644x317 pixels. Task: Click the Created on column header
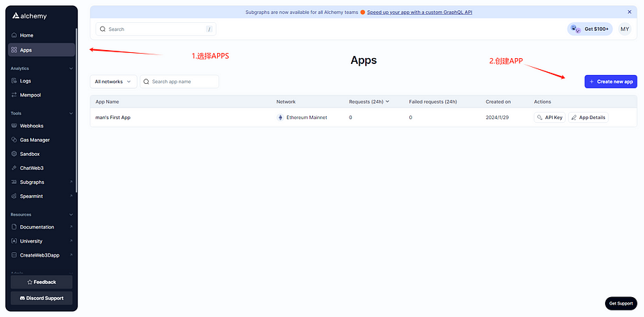[x=498, y=101]
